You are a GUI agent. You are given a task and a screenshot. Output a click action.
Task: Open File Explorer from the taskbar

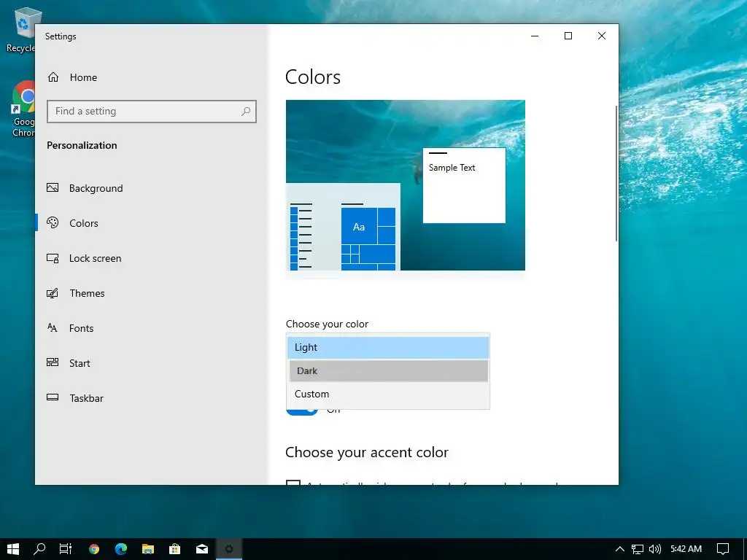click(148, 549)
